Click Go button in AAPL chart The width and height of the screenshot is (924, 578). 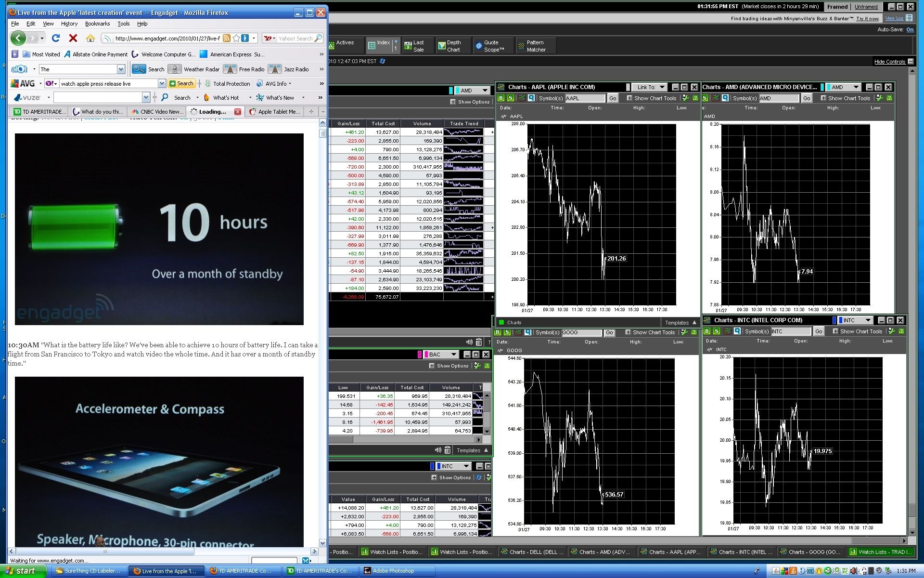tap(613, 98)
